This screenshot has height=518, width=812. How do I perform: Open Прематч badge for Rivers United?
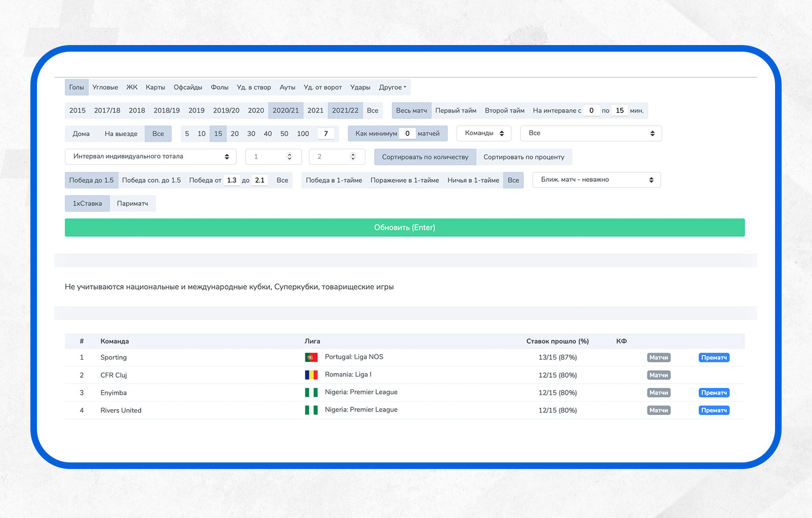pos(714,411)
